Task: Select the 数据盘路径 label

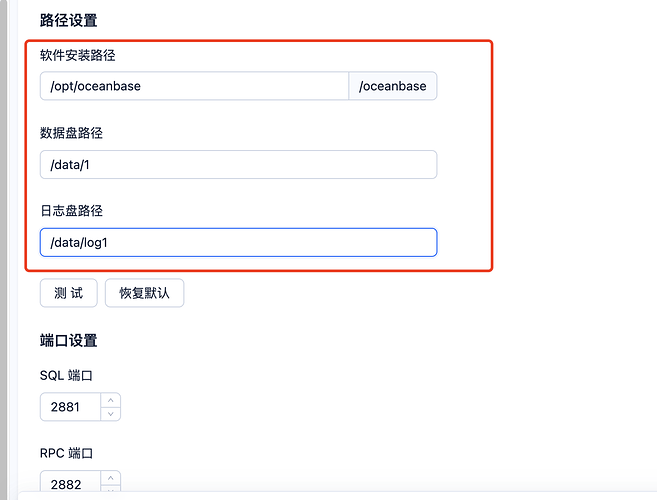Action: [71, 133]
